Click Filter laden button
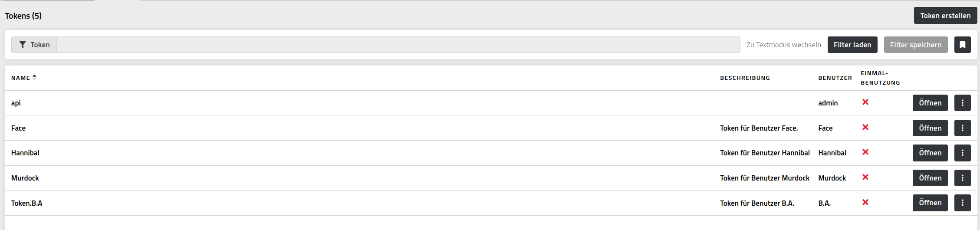The image size is (980, 230). [852, 45]
